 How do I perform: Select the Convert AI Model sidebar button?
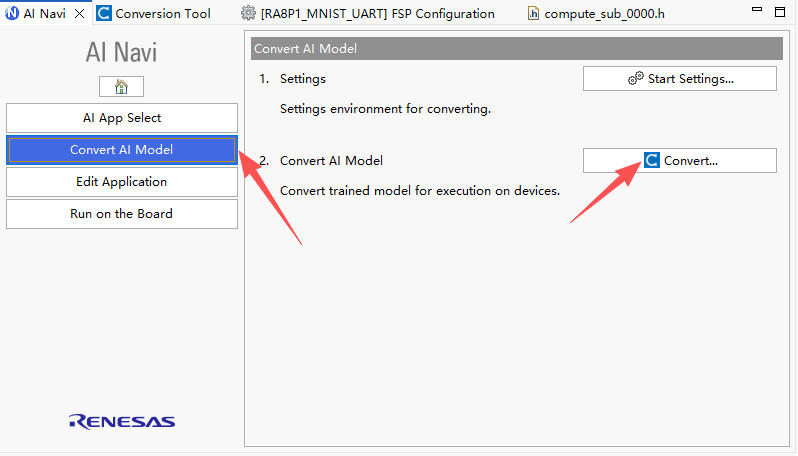[x=122, y=150]
